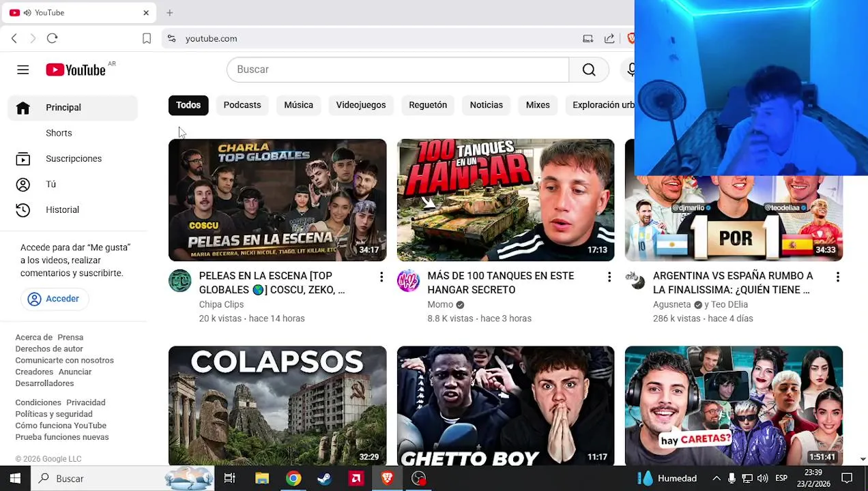
Task: Select the Noticias filter chip
Action: coord(486,105)
